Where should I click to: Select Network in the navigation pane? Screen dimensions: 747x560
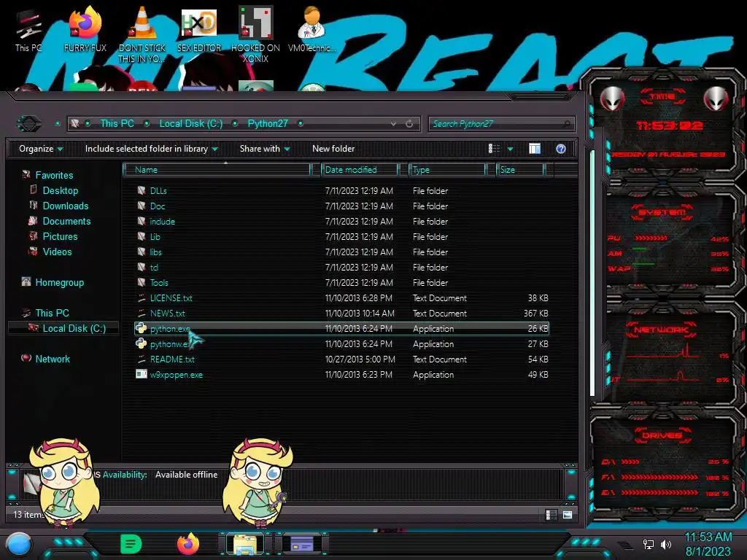[53, 359]
